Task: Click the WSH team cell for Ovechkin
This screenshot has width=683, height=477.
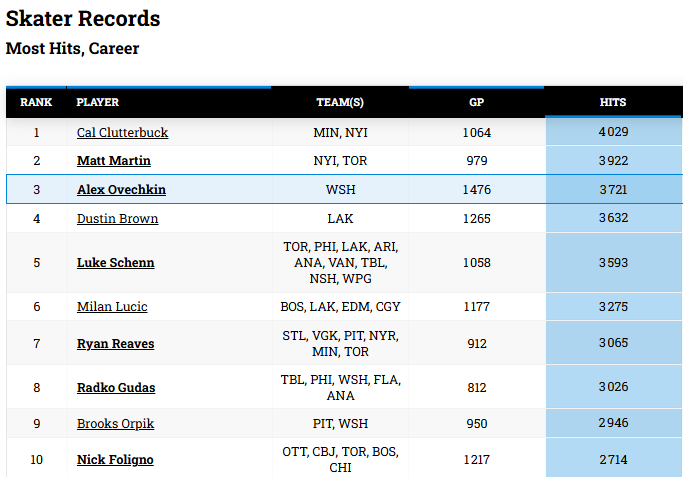Action: 341,189
